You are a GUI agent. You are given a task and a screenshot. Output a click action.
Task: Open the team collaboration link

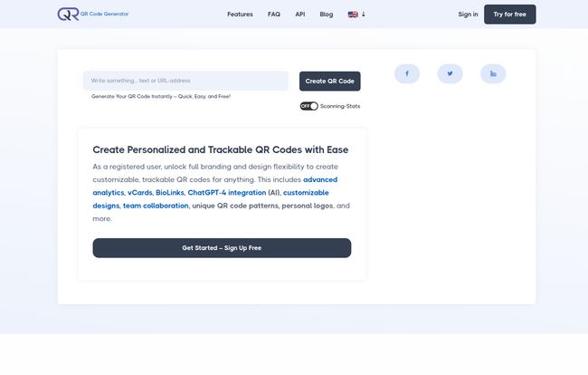pyautogui.click(x=156, y=206)
